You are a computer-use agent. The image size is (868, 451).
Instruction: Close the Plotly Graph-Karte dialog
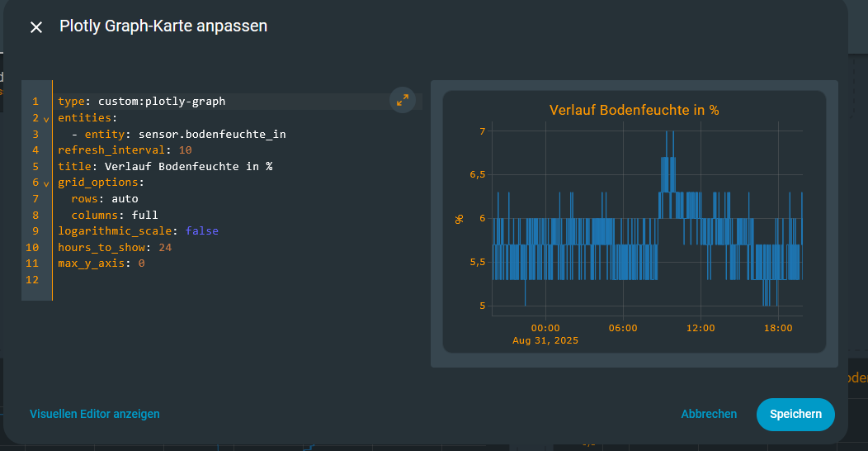click(x=36, y=27)
